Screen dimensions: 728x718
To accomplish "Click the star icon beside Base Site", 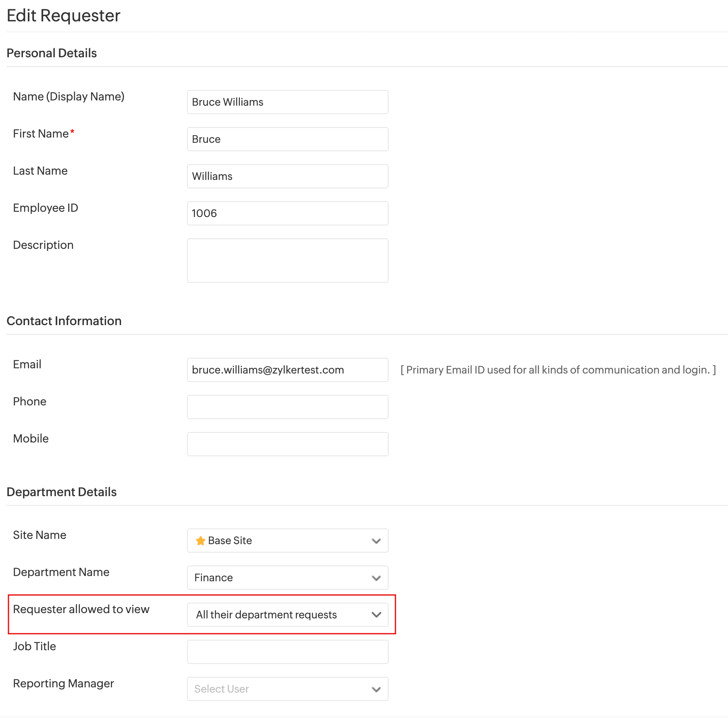I will pos(200,541).
